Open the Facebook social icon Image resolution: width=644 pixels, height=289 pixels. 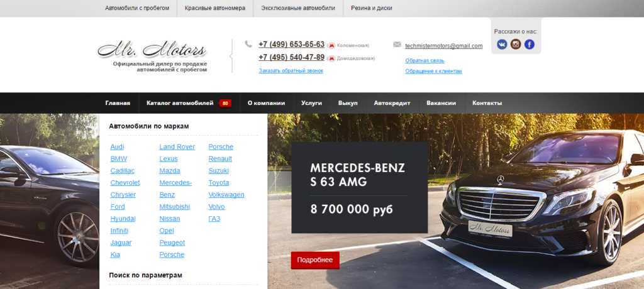click(x=530, y=45)
